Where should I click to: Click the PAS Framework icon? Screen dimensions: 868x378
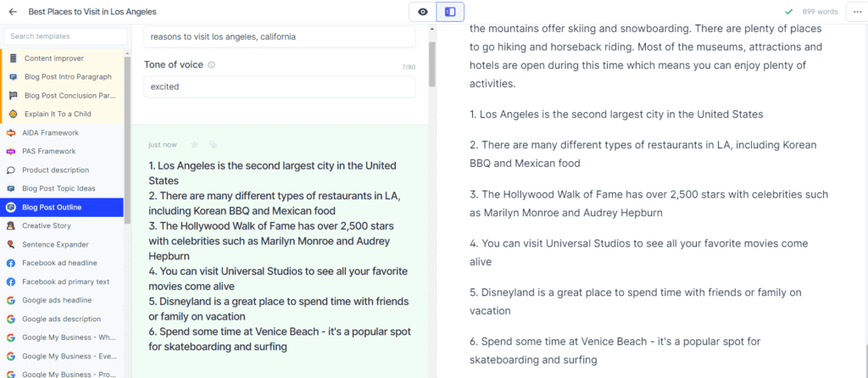point(10,151)
